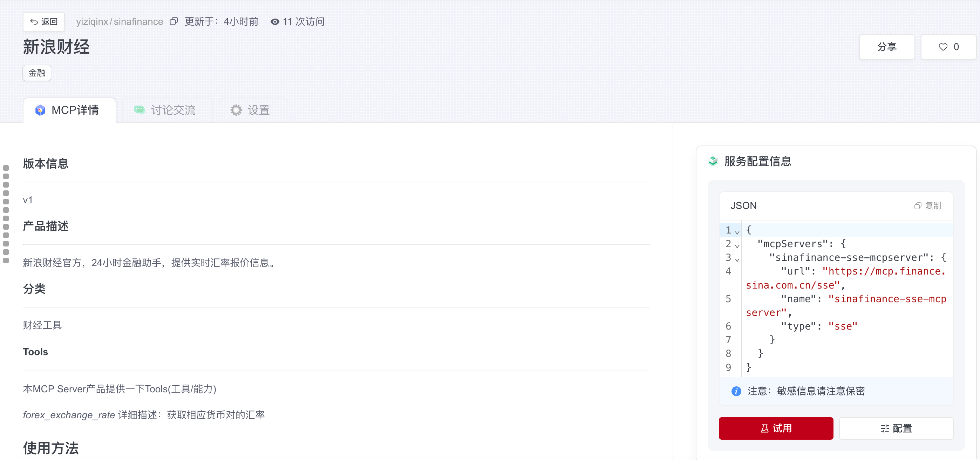Open the 设置 tab
The image size is (980, 460).
click(250, 110)
